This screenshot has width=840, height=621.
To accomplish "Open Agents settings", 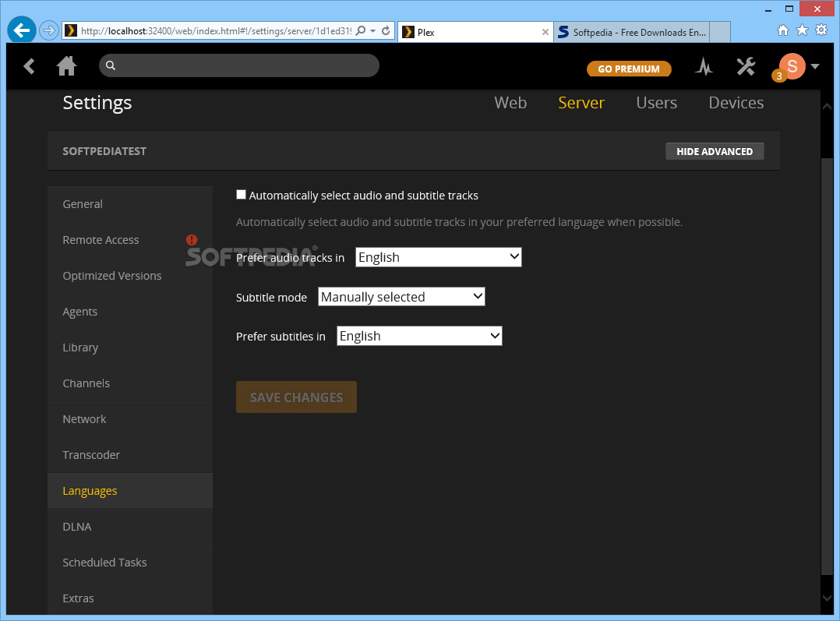I will click(130, 312).
